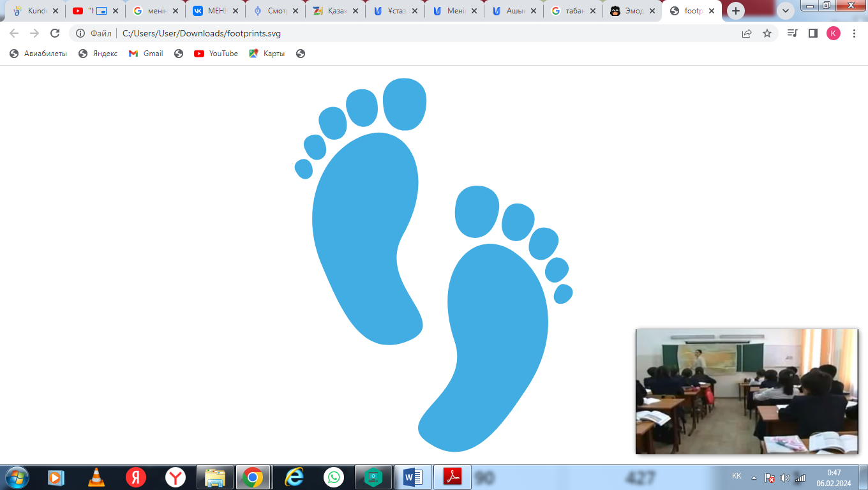The height and width of the screenshot is (490, 868).
Task: Open the Action Center flag icon
Action: 770,477
